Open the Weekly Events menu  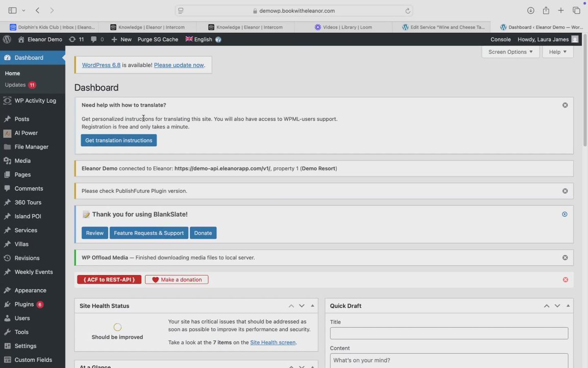point(33,272)
